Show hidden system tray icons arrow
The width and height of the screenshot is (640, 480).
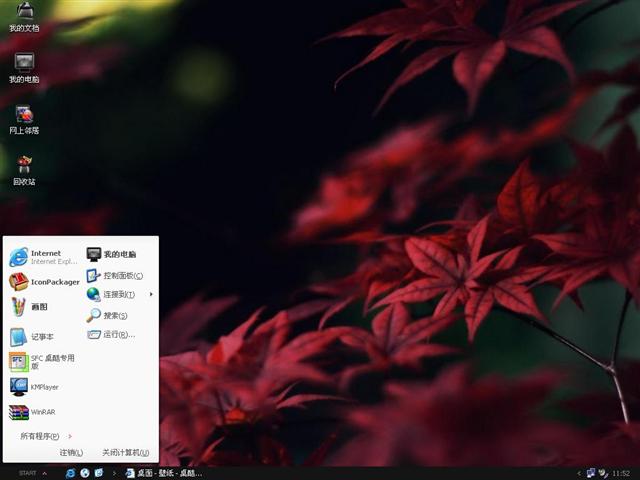point(579,472)
